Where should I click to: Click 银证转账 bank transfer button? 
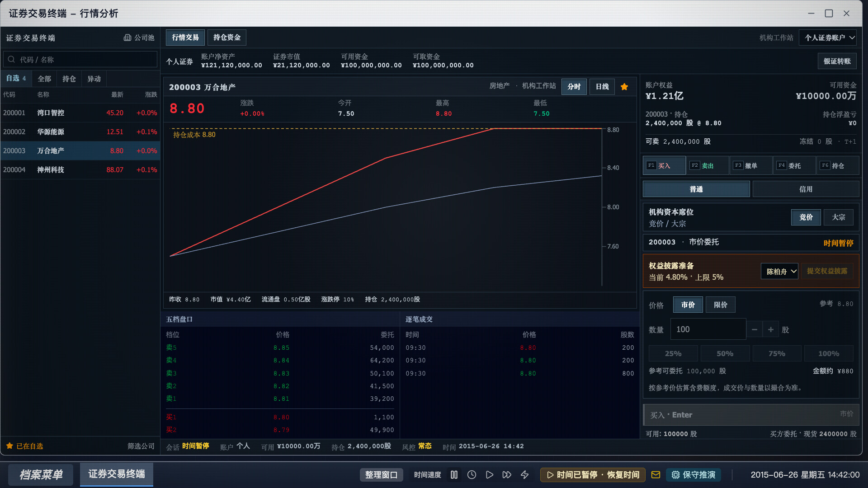837,61
